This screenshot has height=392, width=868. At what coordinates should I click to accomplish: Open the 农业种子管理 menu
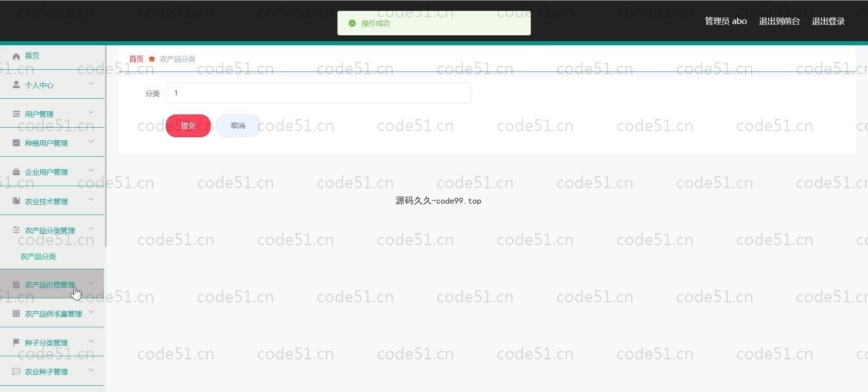click(52, 371)
